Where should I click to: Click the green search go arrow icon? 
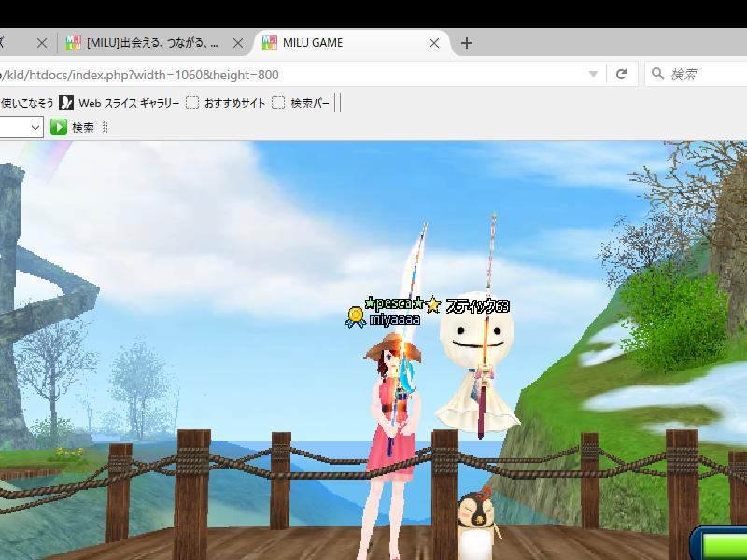click(59, 127)
